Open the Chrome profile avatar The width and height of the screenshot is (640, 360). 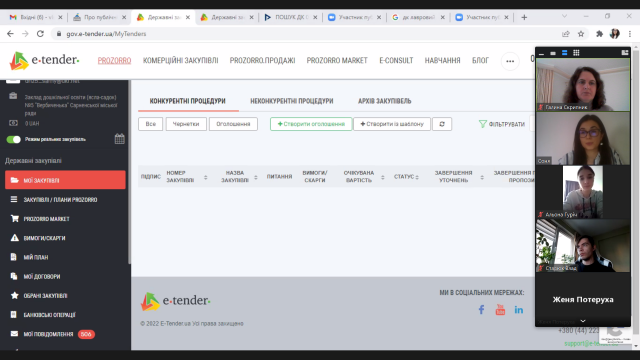[615, 34]
